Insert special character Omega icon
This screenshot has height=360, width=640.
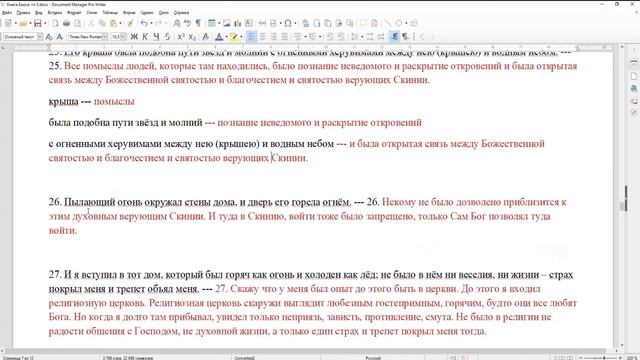(288, 23)
